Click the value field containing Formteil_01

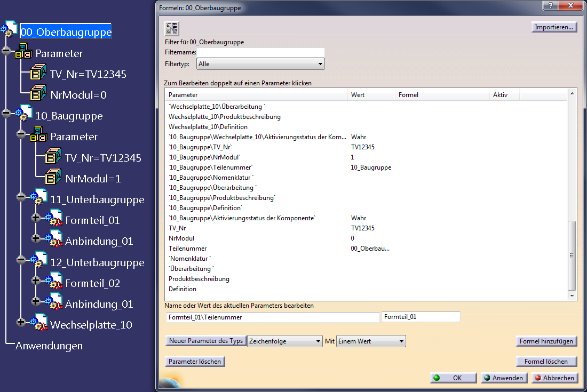(421, 317)
